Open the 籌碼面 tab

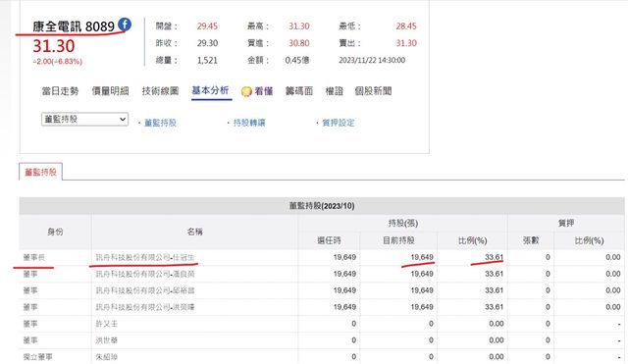(x=299, y=91)
